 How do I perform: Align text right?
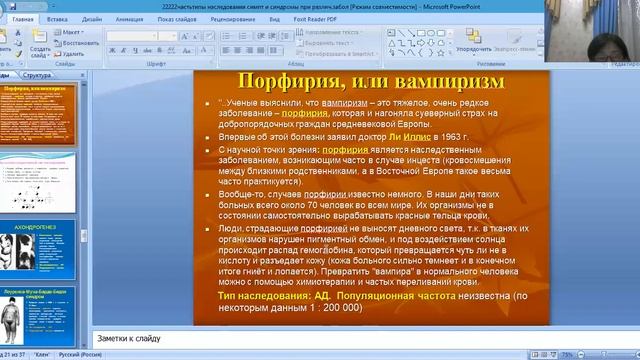coord(249,51)
